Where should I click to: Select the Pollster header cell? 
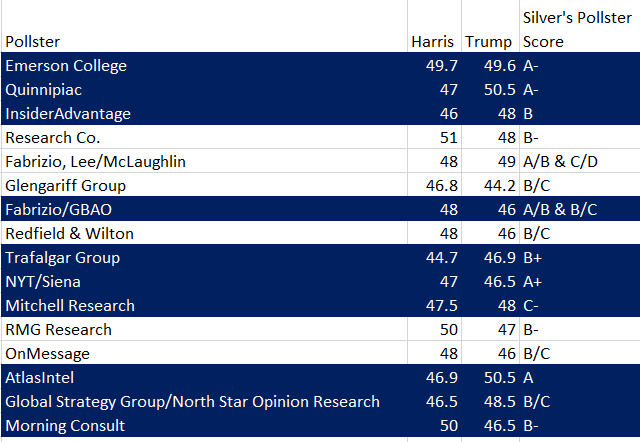[x=204, y=26]
